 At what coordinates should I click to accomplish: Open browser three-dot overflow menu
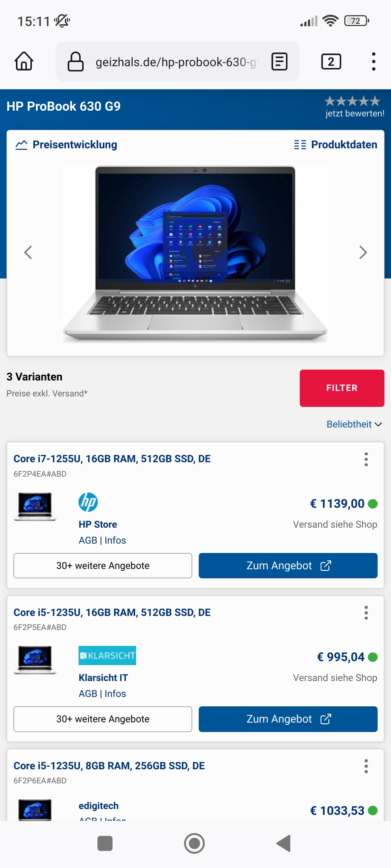pyautogui.click(x=374, y=61)
